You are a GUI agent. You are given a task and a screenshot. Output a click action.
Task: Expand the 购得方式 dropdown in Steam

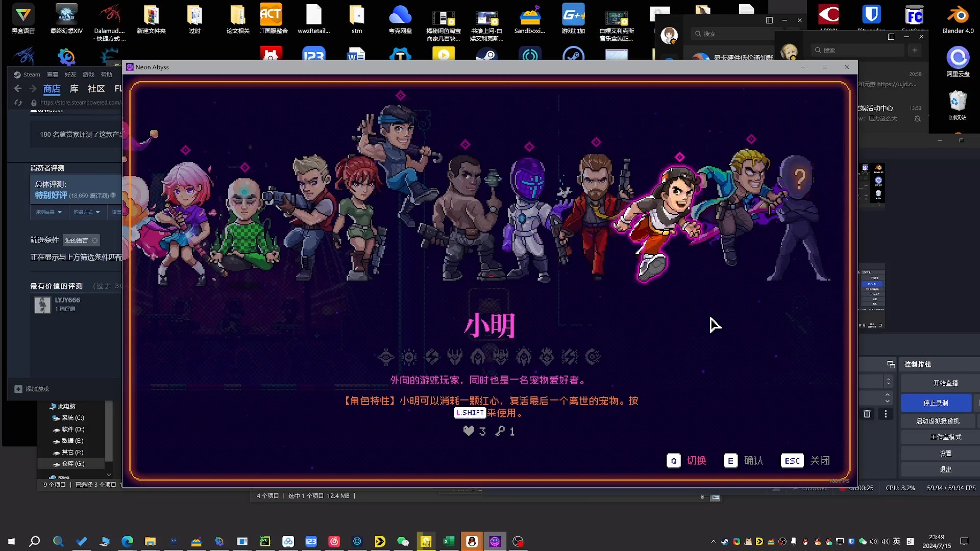[x=86, y=212]
